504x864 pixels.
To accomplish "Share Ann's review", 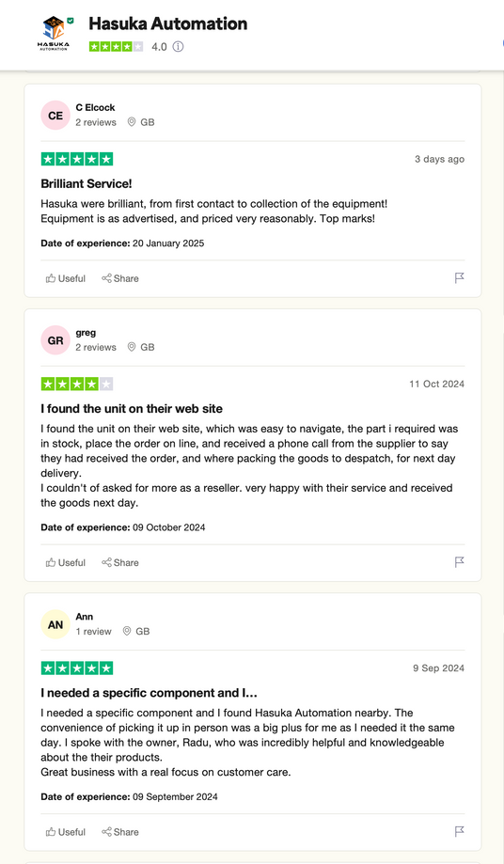I will point(120,832).
